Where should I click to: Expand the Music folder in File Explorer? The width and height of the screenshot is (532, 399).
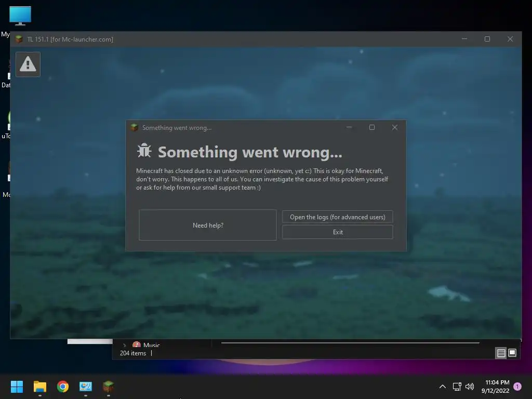(x=125, y=345)
